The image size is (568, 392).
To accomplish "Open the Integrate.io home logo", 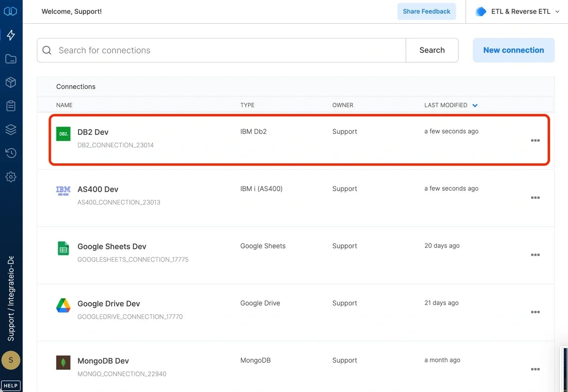I will point(10,11).
